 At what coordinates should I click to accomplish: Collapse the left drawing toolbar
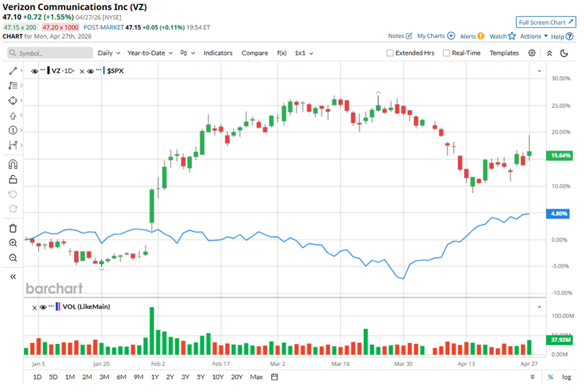tap(13, 276)
